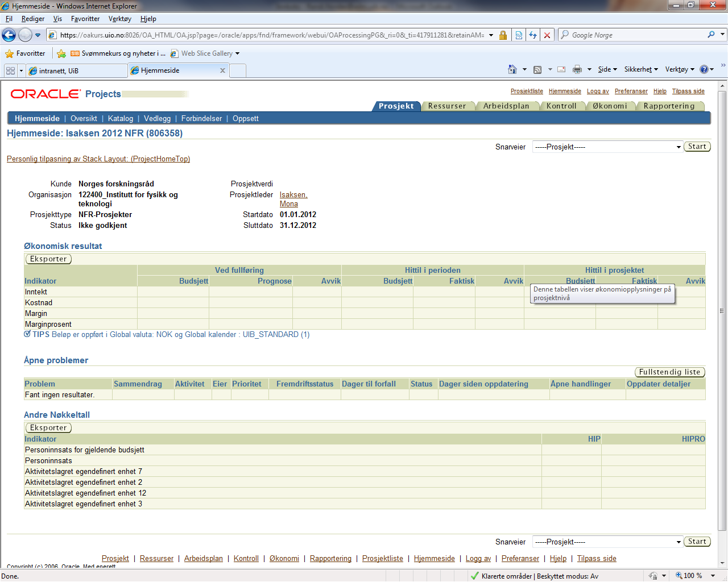This screenshot has height=582, width=728.
Task: Click the top Tilpass side link
Action: (688, 91)
